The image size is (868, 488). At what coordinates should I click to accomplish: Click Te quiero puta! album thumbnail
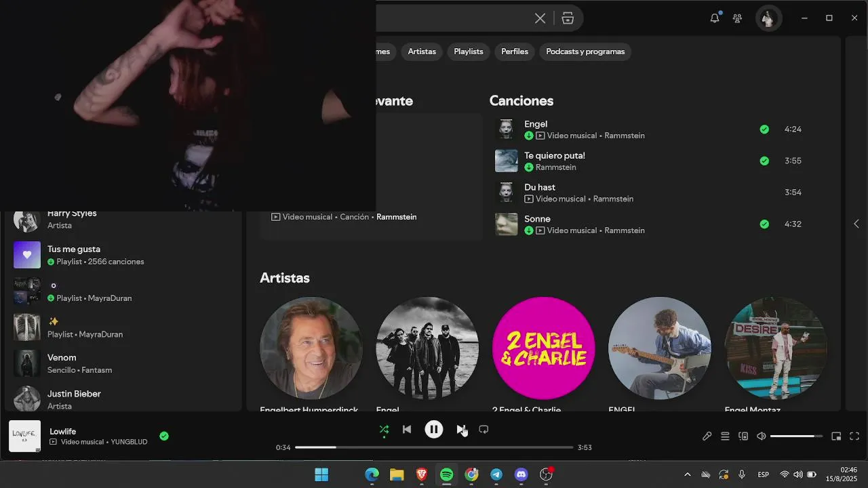(x=507, y=161)
